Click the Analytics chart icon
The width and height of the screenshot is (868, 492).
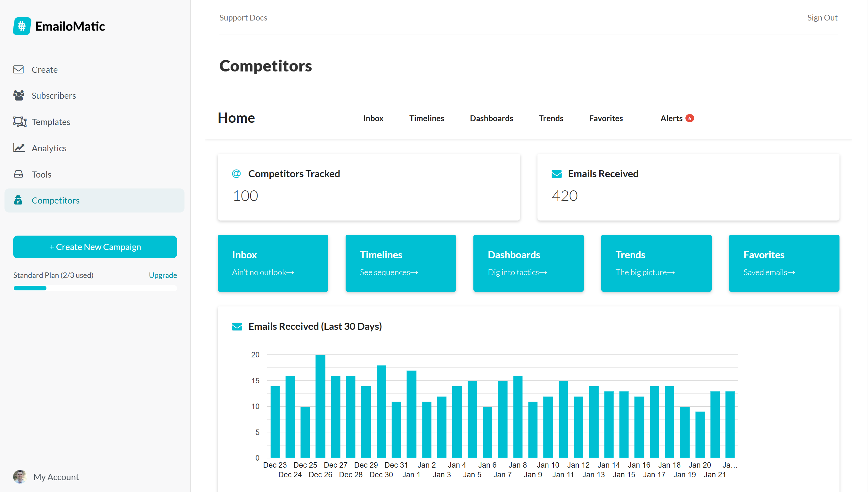point(19,148)
